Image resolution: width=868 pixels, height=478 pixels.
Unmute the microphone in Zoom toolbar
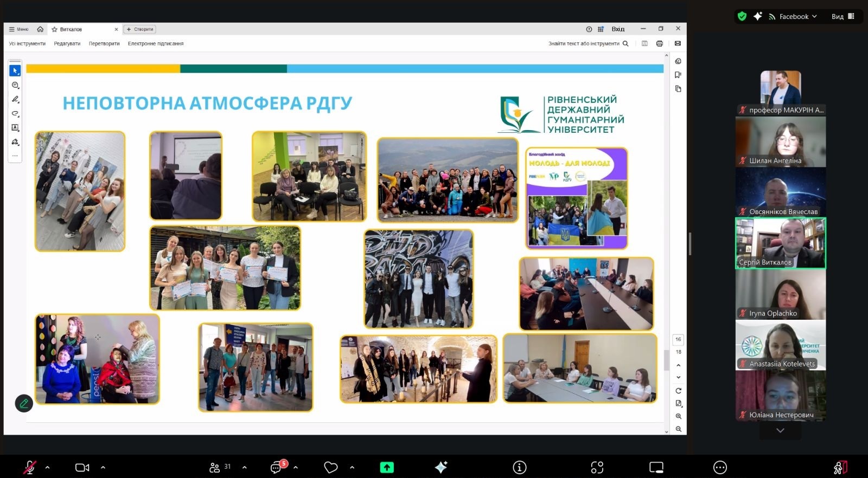click(30, 467)
